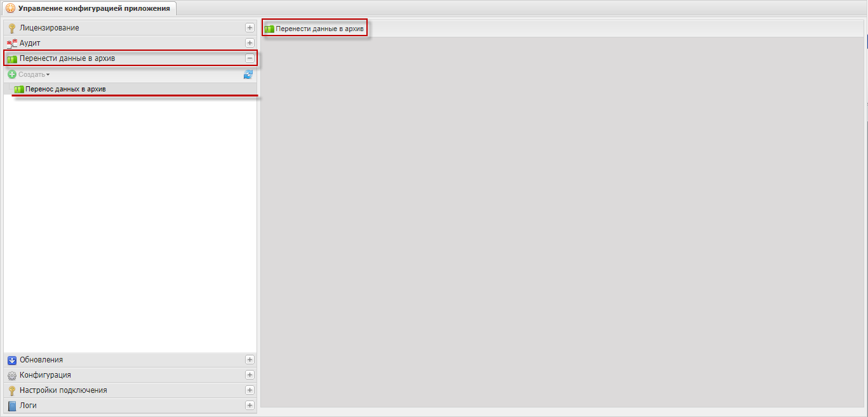Collapse the Перенести данные в архив section

(x=250, y=58)
